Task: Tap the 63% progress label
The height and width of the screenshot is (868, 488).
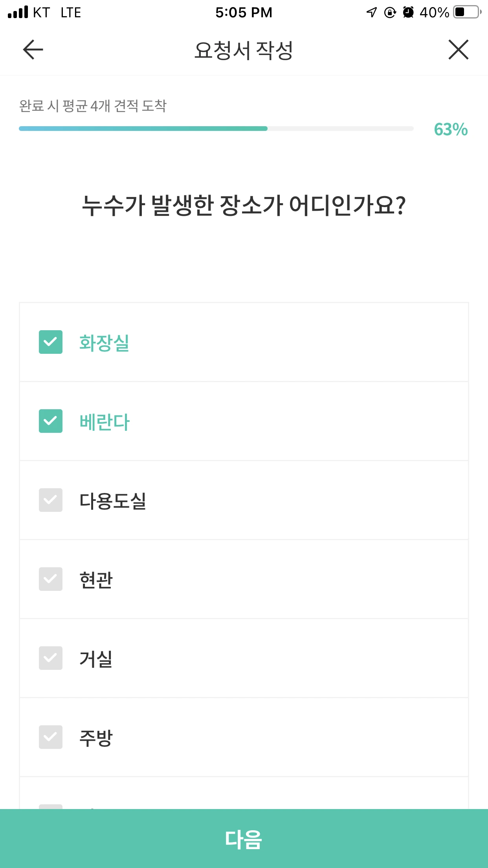Action: pyautogui.click(x=451, y=129)
